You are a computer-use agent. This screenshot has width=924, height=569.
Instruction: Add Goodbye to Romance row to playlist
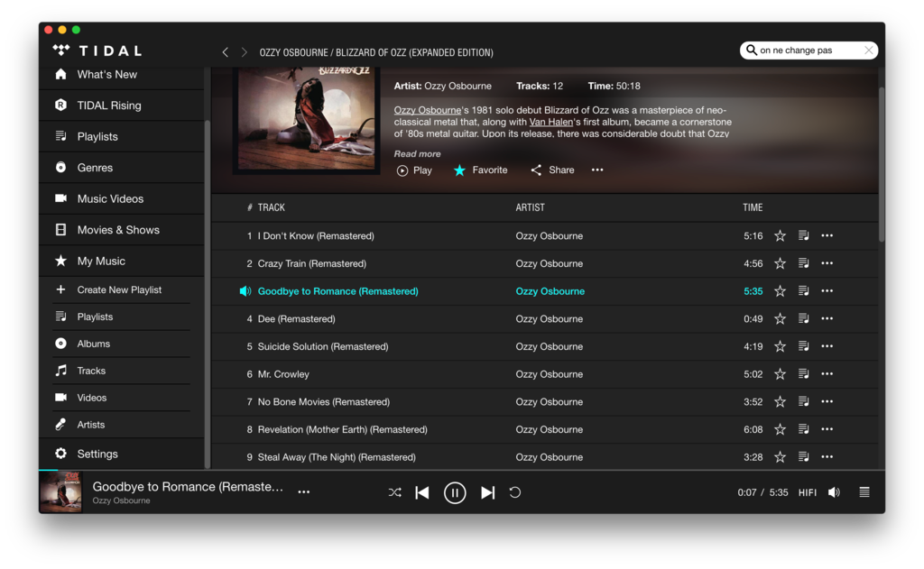[803, 291]
